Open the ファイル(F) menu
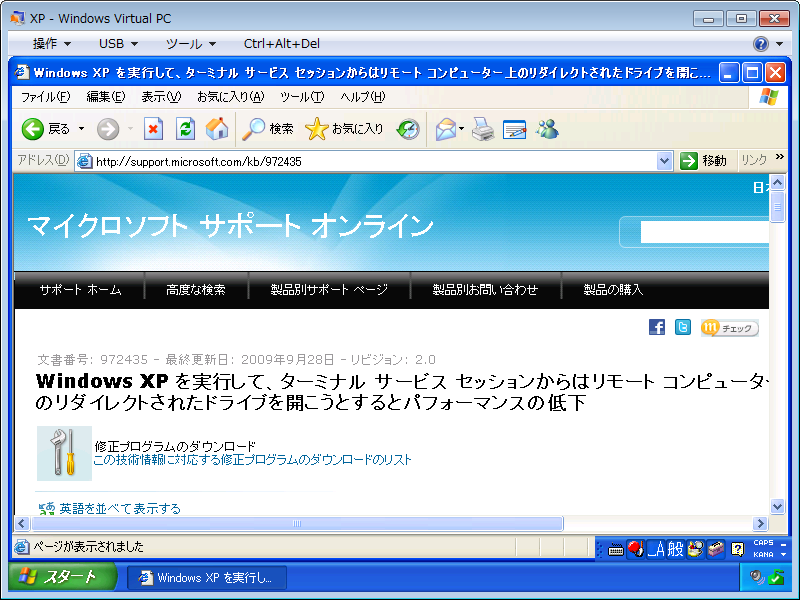800x600 pixels. [45, 96]
